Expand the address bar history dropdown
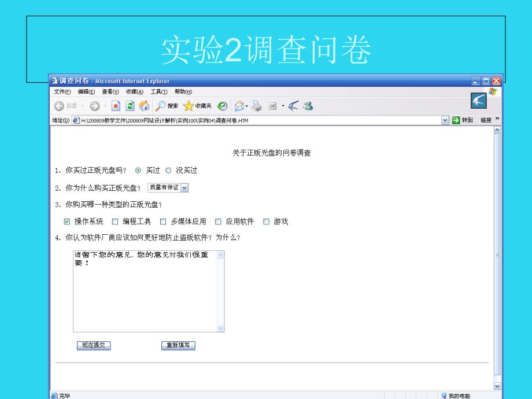This screenshot has height=399, width=532. tap(445, 120)
